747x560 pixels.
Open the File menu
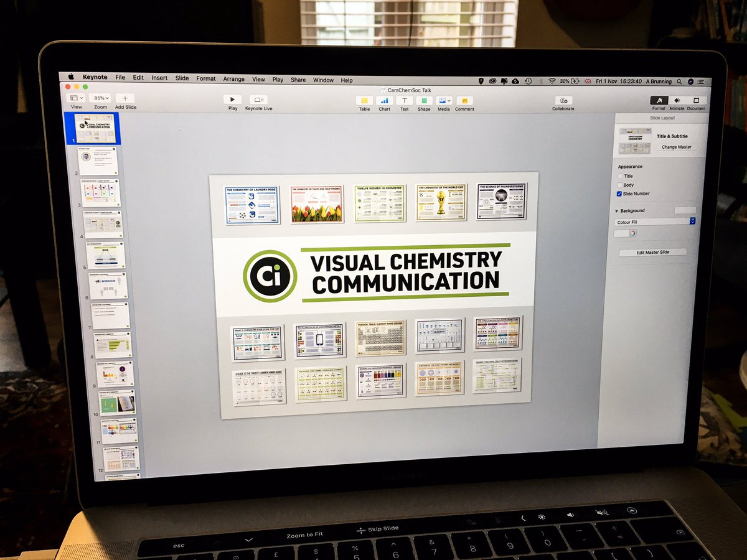120,78
